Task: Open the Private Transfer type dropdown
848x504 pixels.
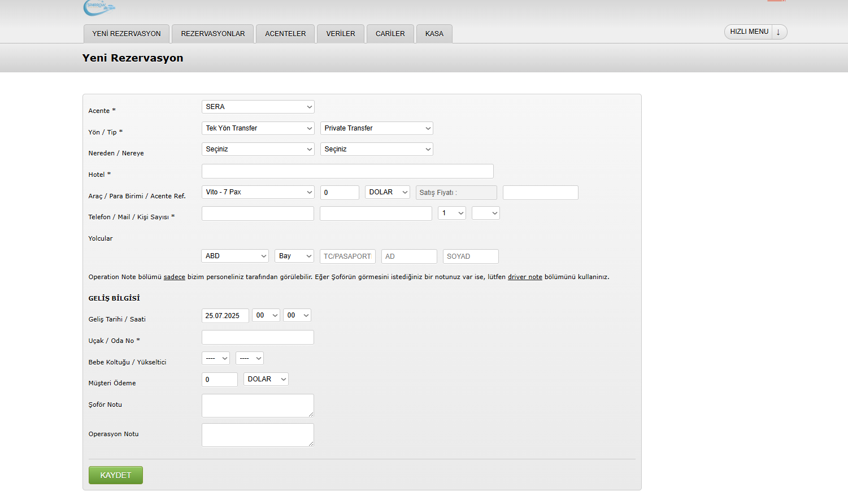Action: tap(377, 128)
